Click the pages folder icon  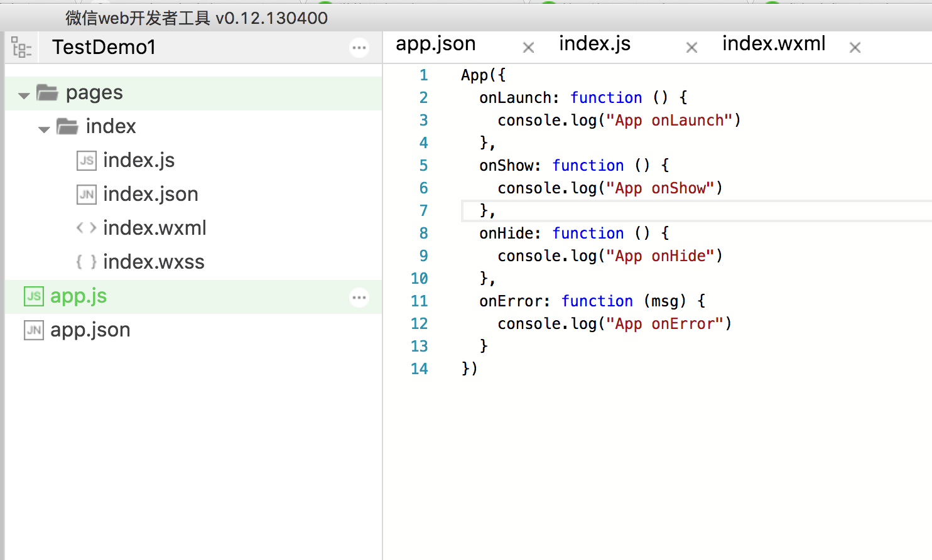coord(47,93)
